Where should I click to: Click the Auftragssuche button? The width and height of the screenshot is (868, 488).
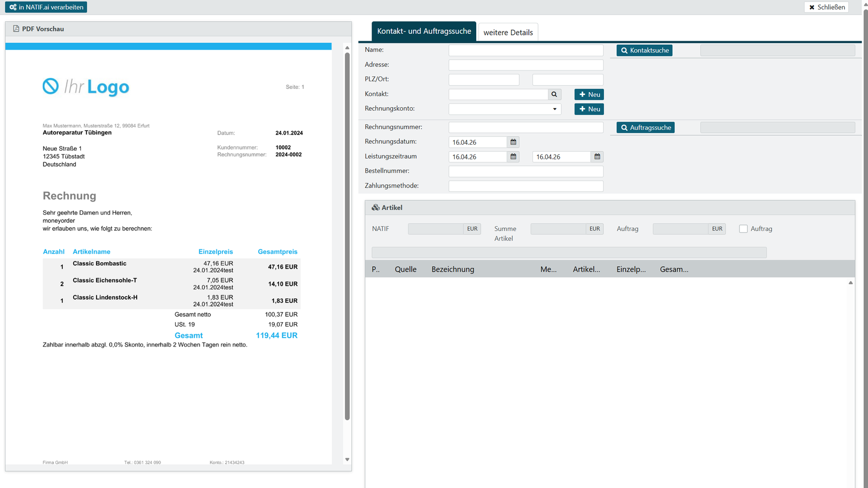click(x=646, y=127)
